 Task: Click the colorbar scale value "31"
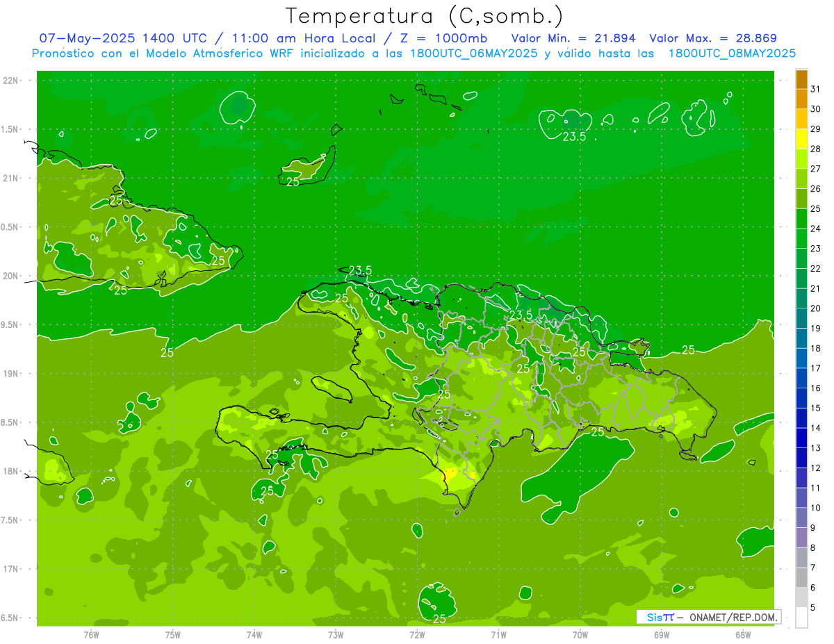click(816, 88)
